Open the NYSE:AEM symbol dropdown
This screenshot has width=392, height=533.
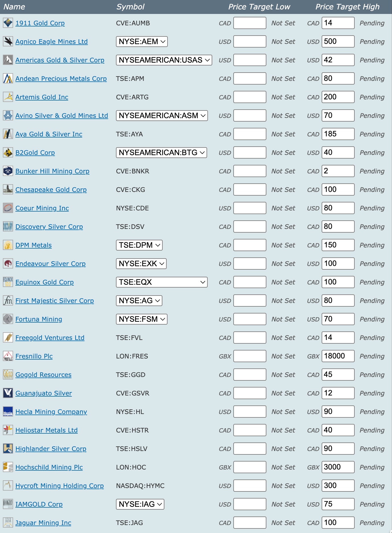coord(142,42)
